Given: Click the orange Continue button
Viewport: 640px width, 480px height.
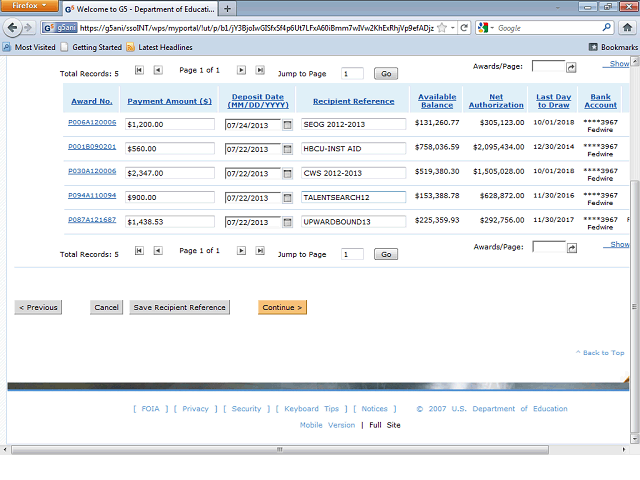Looking at the screenshot, I should point(282,307).
